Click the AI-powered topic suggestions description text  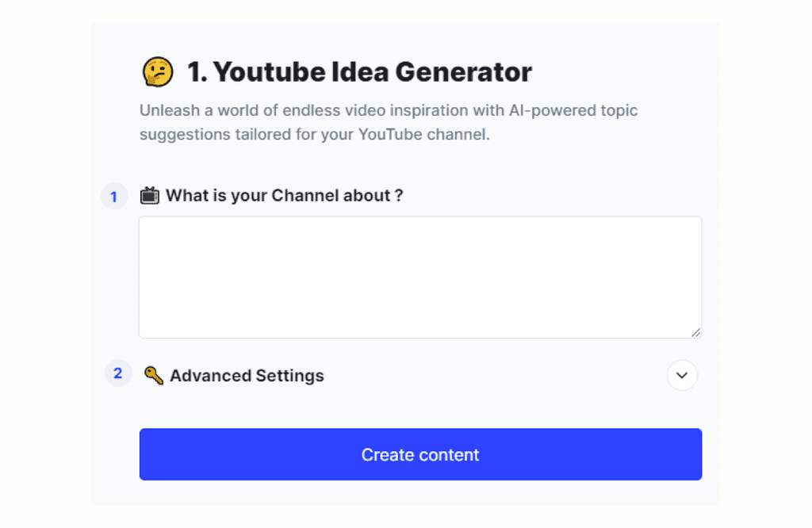(389, 122)
